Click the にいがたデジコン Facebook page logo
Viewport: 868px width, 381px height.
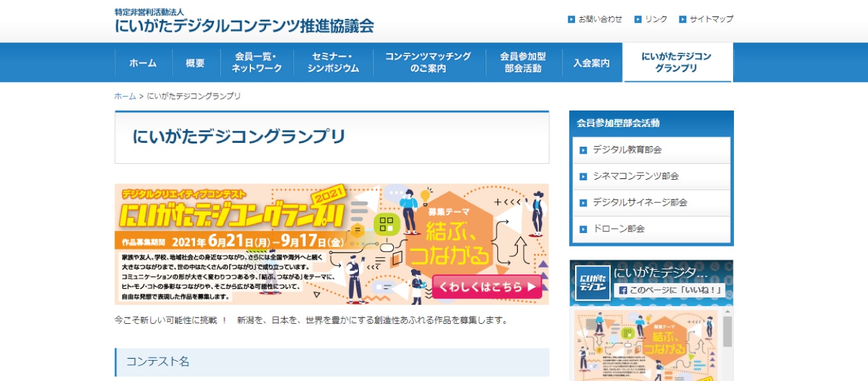point(592,283)
